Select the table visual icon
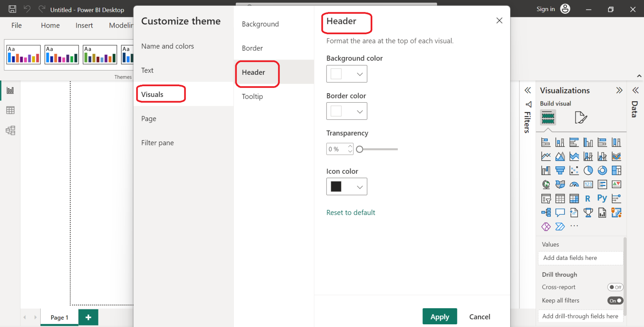This screenshot has width=644, height=327. pos(560,199)
